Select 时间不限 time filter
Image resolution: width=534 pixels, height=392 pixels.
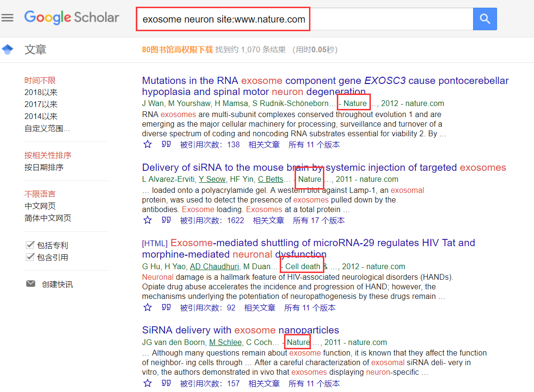pyautogui.click(x=40, y=81)
